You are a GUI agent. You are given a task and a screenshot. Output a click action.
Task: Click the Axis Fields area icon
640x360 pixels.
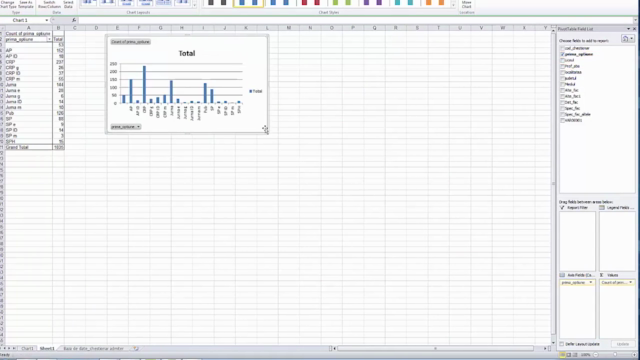click(562, 275)
